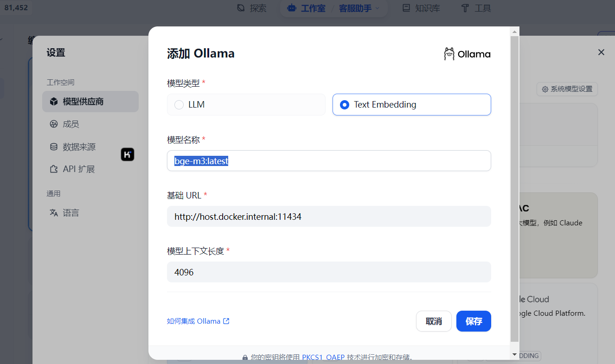
Task: Click the black K floating icon
Action: (128, 154)
